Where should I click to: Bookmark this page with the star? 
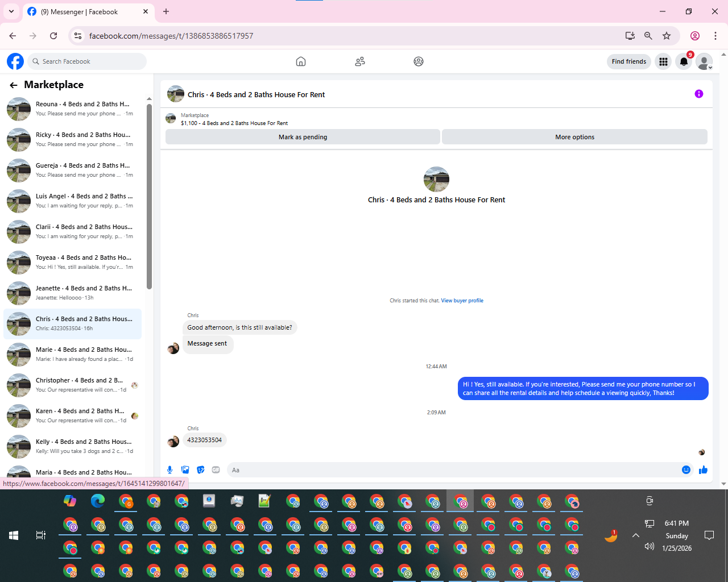tap(667, 36)
